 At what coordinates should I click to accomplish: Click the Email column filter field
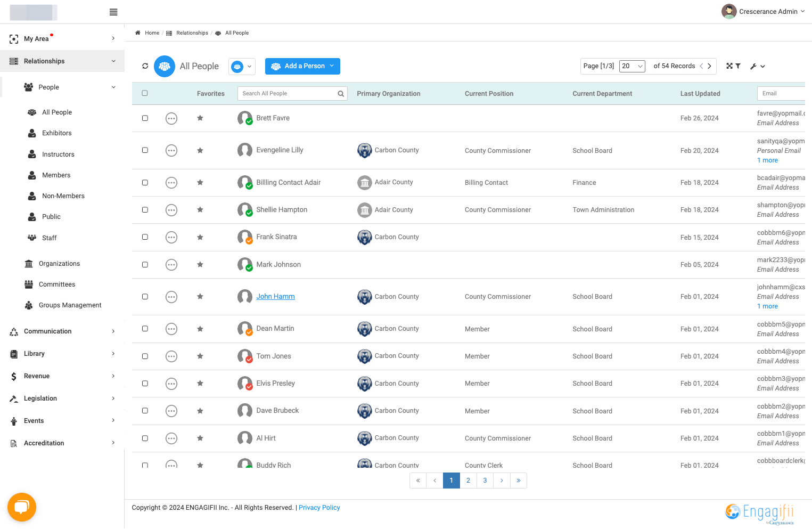[781, 94]
